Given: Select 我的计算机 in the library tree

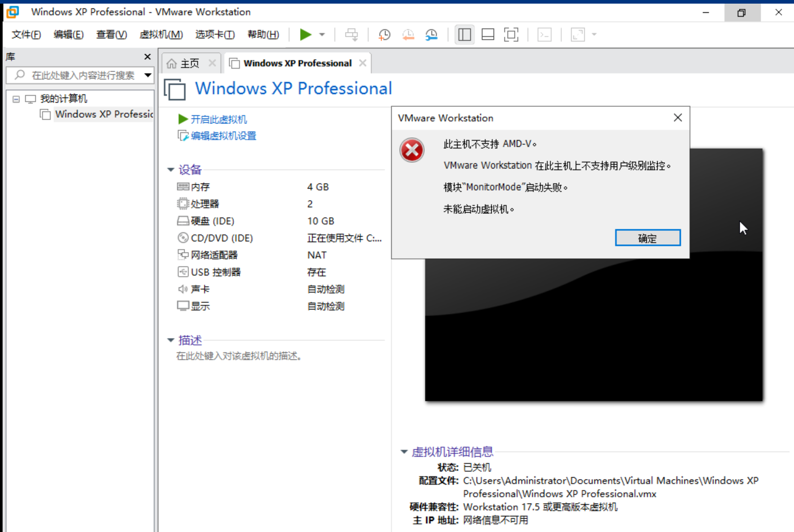Looking at the screenshot, I should pos(63,99).
